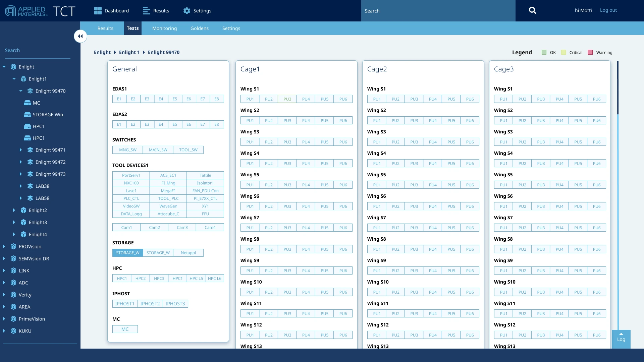Collapse the sidebar with the double-arrow button
The width and height of the screenshot is (644, 362).
80,36
